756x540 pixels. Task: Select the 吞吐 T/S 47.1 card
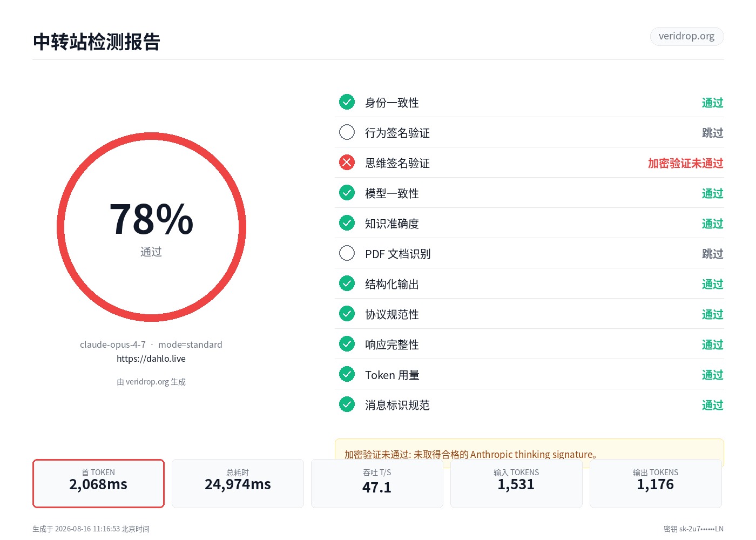[377, 483]
